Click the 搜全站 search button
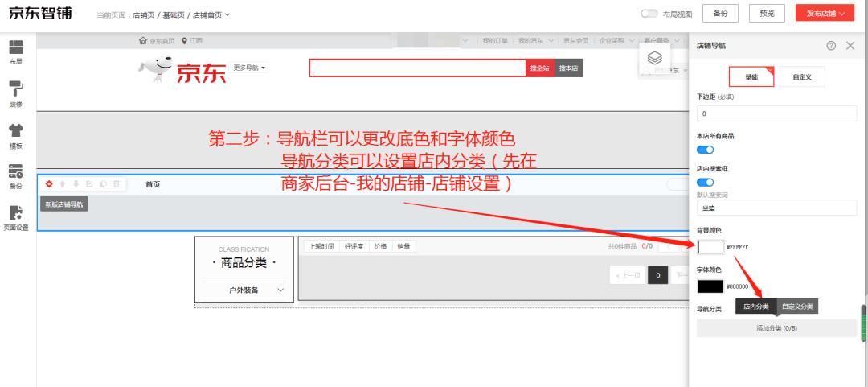 pos(540,68)
